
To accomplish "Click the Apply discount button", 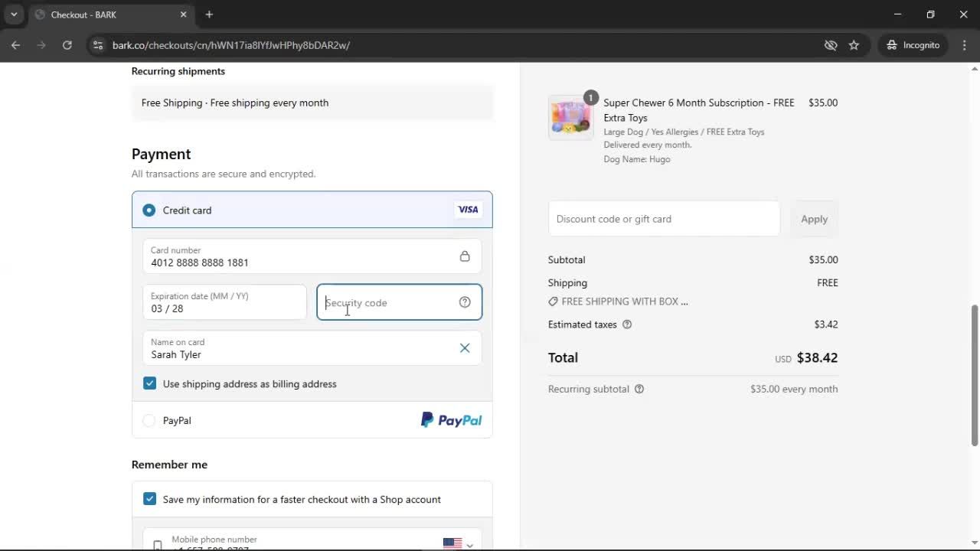I will pos(814,219).
